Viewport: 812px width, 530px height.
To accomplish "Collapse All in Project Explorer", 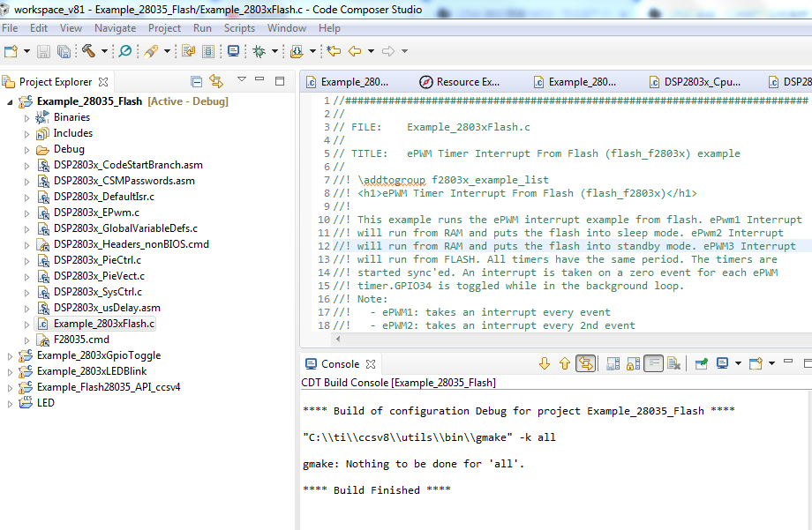I will [x=196, y=81].
